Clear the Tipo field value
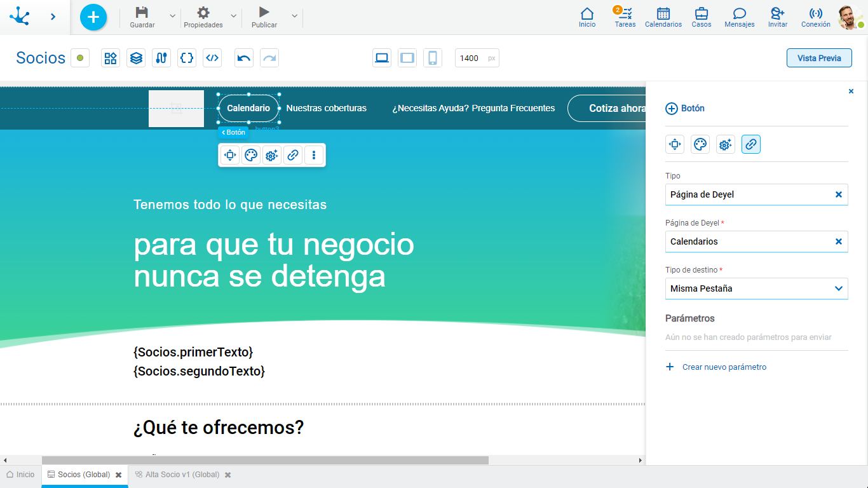Screen dimensions: 868x488 coord(839,194)
